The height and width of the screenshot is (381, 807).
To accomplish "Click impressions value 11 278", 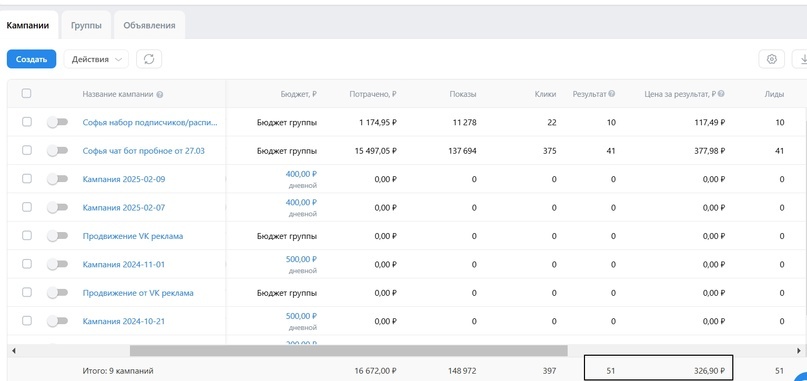I will coord(464,123).
